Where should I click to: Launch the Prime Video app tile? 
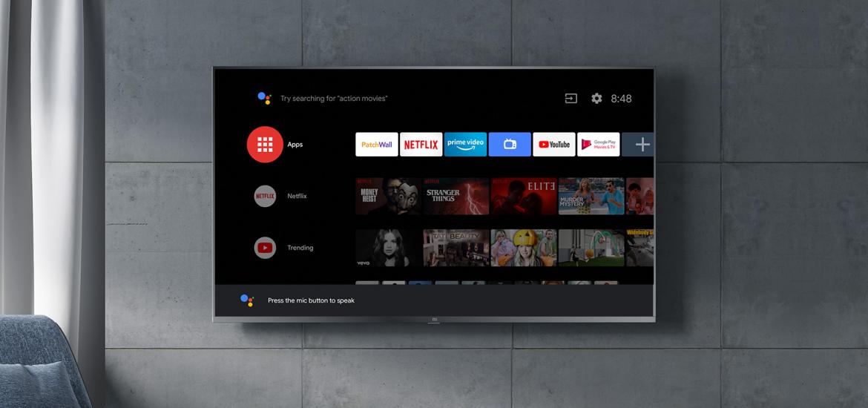(465, 145)
